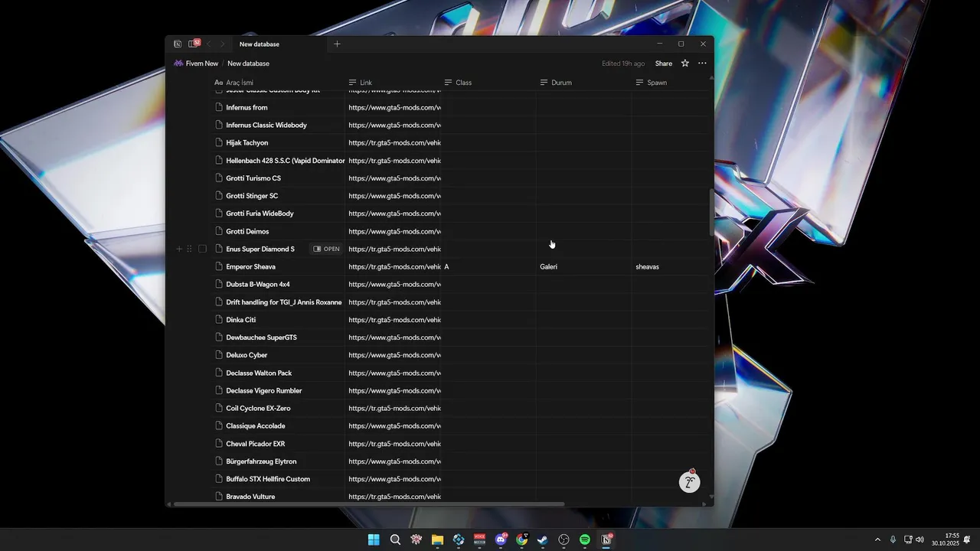
Task: Open the Emperor Sheava page
Action: pos(250,267)
